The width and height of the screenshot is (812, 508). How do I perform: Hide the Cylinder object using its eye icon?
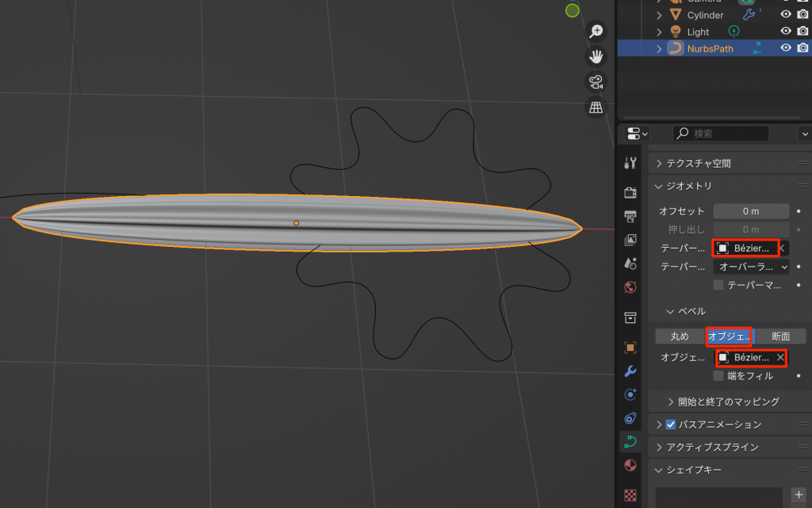(x=786, y=14)
